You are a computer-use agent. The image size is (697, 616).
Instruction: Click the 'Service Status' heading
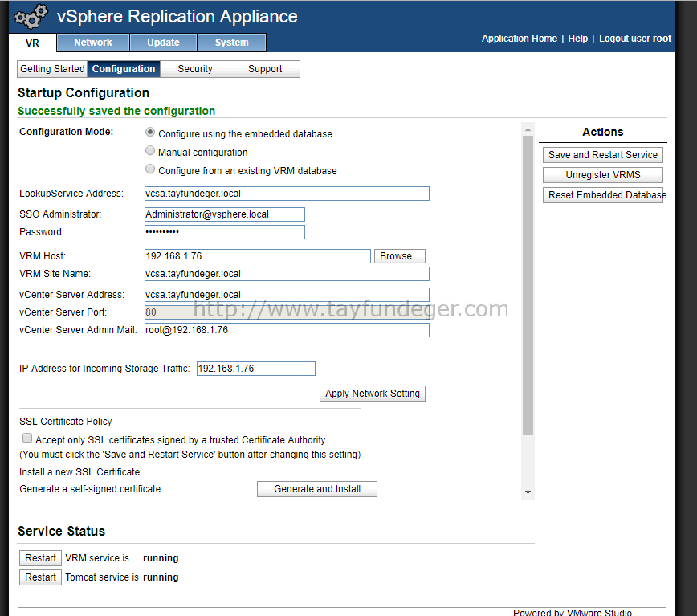pos(61,531)
